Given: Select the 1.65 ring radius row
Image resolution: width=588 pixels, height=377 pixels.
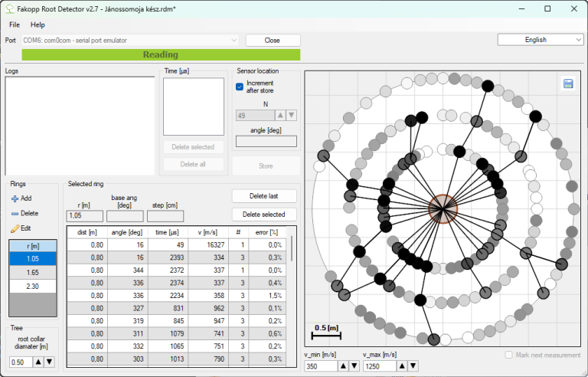Looking at the screenshot, I should [x=33, y=272].
